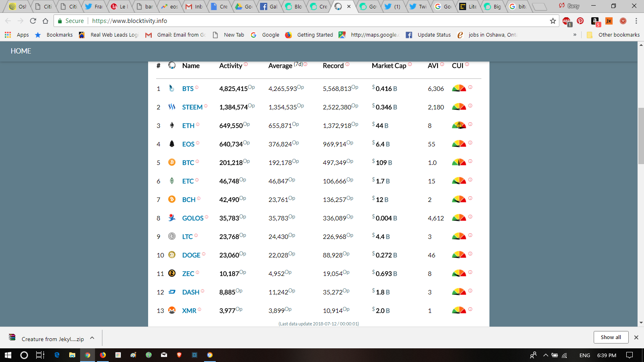
Task: Click info icon next to CUI header
Action: tap(467, 64)
